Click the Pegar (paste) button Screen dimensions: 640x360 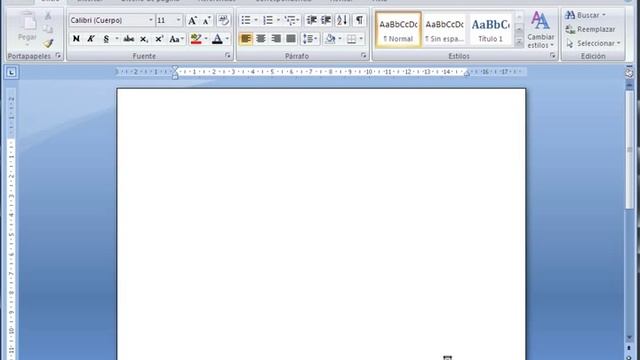tap(27, 28)
